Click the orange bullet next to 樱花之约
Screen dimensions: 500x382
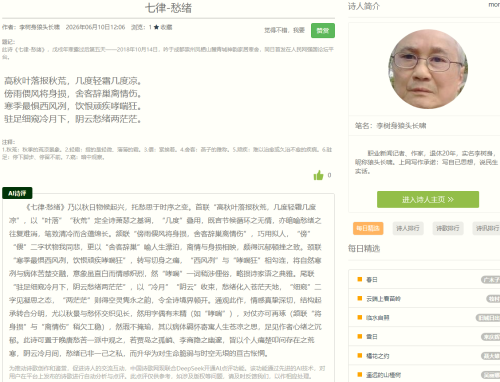tap(360, 356)
